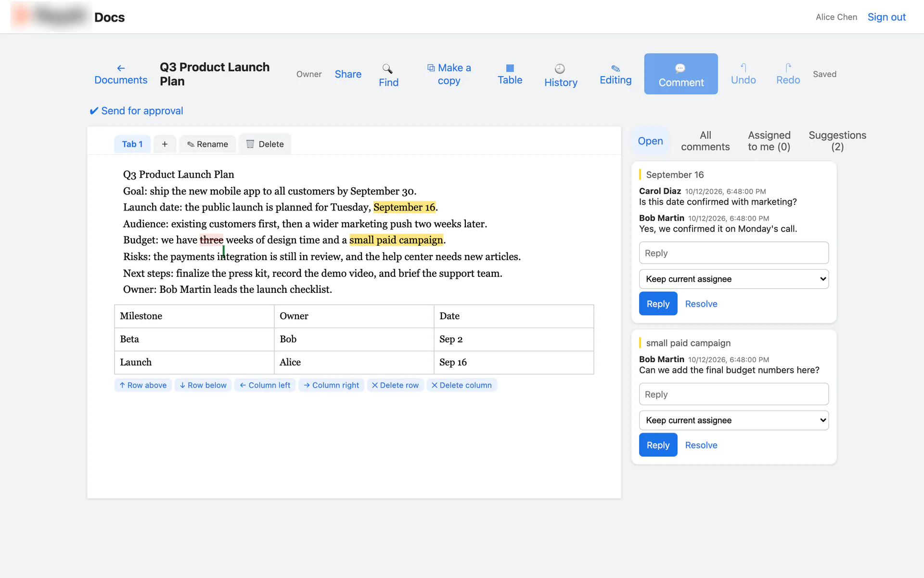Post Reply in small paid campaign thread
The height and width of the screenshot is (578, 924).
(658, 445)
